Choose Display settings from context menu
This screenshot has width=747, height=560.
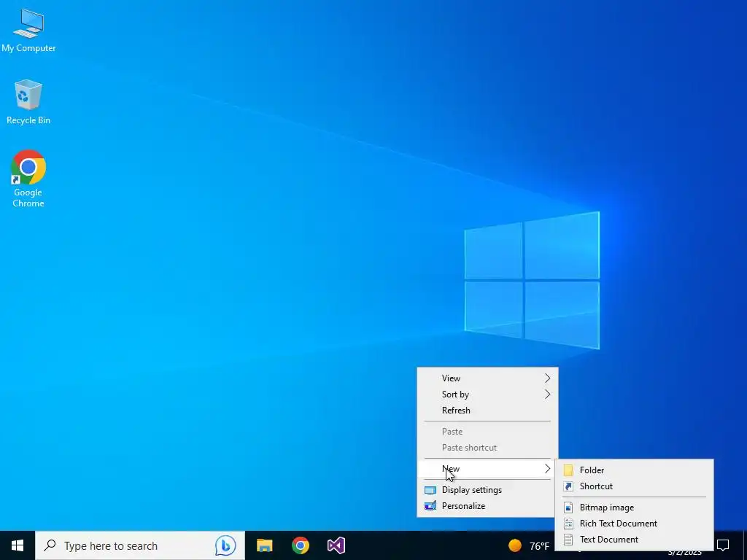click(487, 490)
